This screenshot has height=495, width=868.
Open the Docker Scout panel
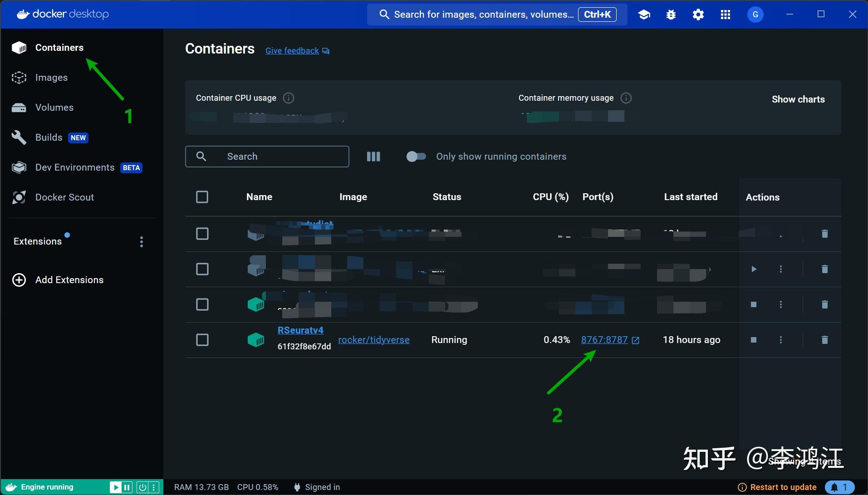(x=64, y=197)
